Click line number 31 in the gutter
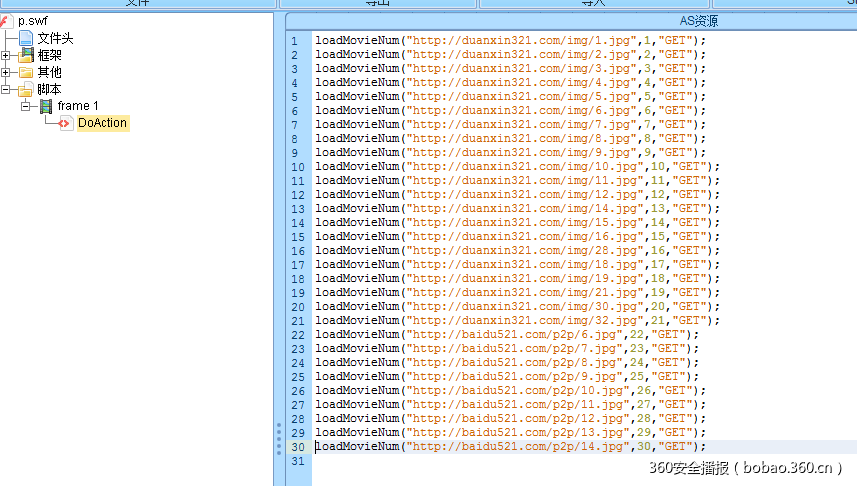Image resolution: width=857 pixels, height=486 pixels. tap(297, 461)
